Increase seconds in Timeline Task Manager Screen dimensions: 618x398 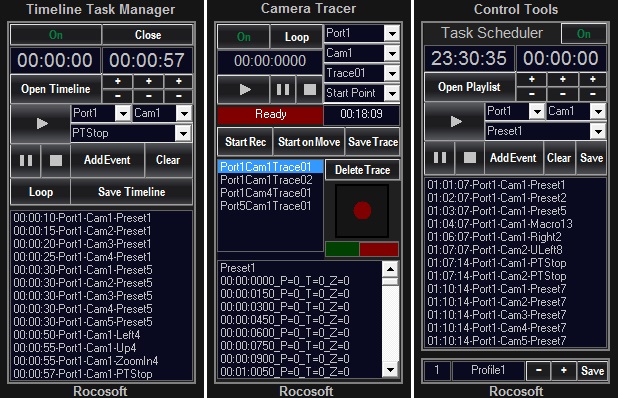pyautogui.click(x=179, y=81)
